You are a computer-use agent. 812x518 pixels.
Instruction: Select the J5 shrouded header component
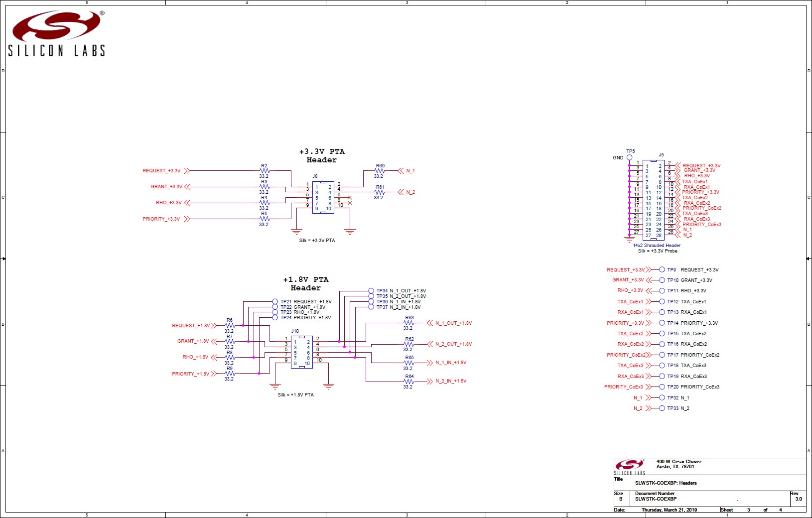(653, 200)
